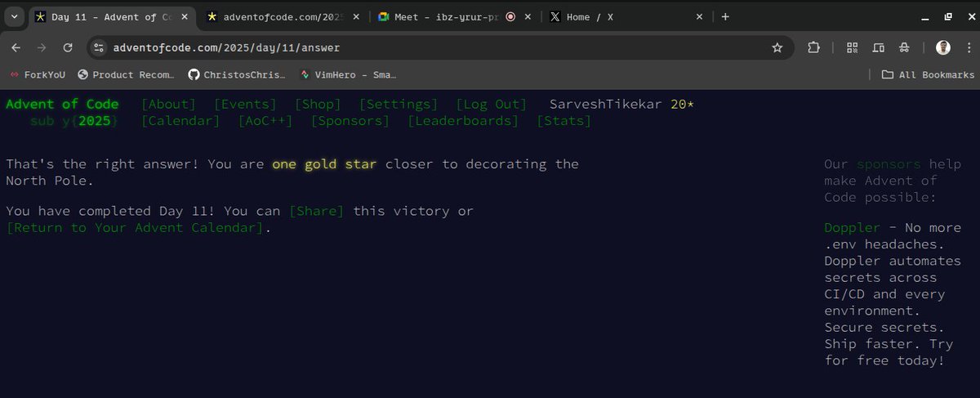This screenshot has width=980, height=398.
Task: Open the [Settings] link
Action: click(399, 104)
